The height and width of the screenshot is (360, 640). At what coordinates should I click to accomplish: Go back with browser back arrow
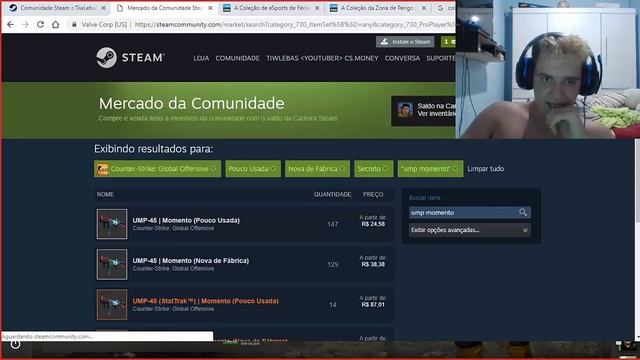(x=11, y=24)
